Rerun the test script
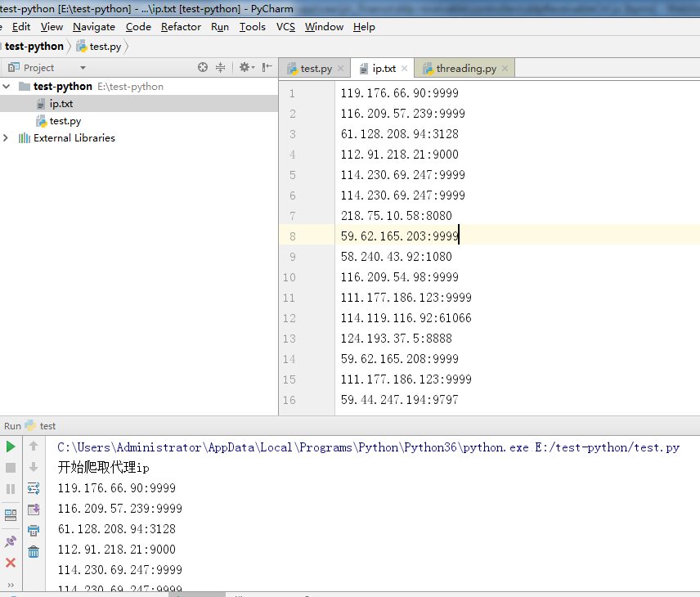 (x=11, y=447)
